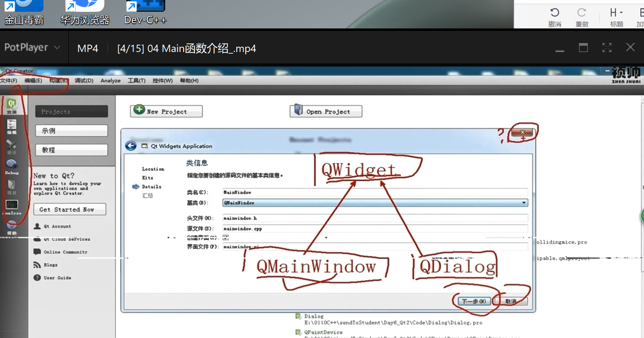This screenshot has width=644, height=338.
Task: Open the 文件(F) menu
Action: tap(9, 80)
